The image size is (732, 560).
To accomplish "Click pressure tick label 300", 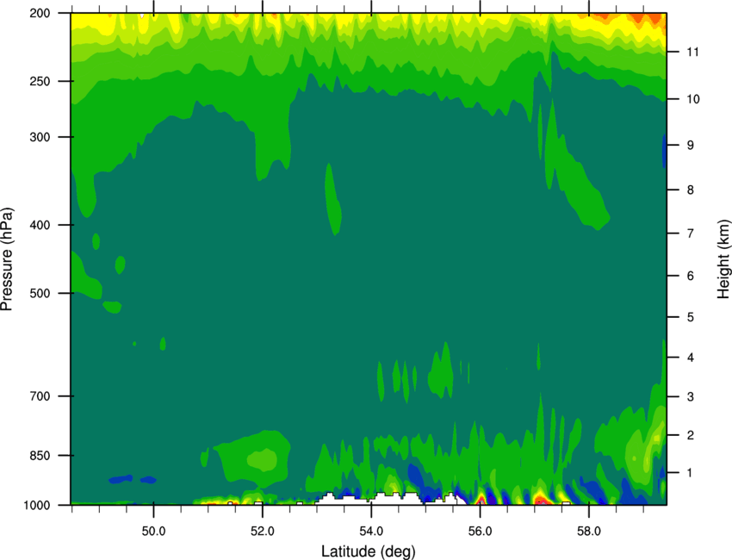I will click(40, 137).
